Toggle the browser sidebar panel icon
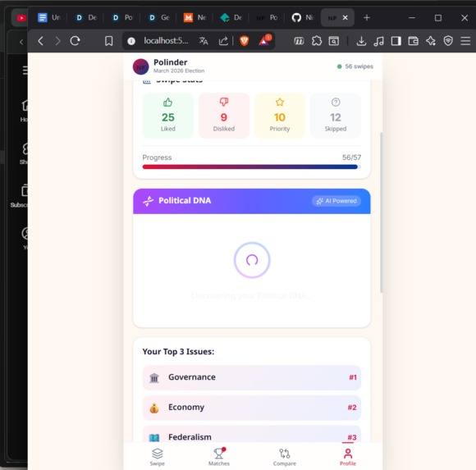This screenshot has width=476, height=470. 396,41
